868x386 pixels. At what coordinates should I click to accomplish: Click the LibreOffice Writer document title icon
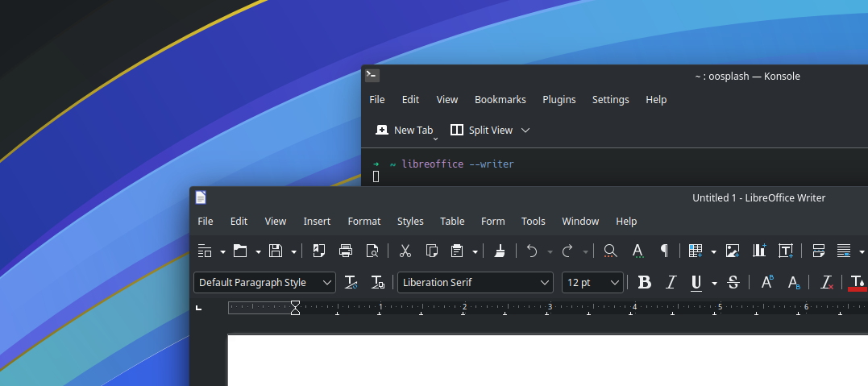201,197
